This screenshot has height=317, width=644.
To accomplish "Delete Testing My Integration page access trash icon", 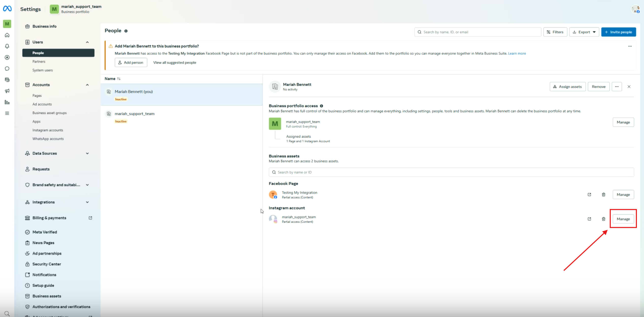I will coord(604,195).
